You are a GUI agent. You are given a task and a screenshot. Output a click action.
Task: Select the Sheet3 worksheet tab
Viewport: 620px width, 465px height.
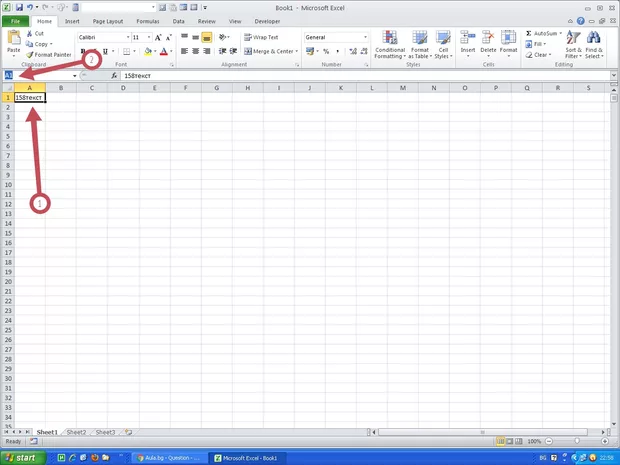[106, 432]
